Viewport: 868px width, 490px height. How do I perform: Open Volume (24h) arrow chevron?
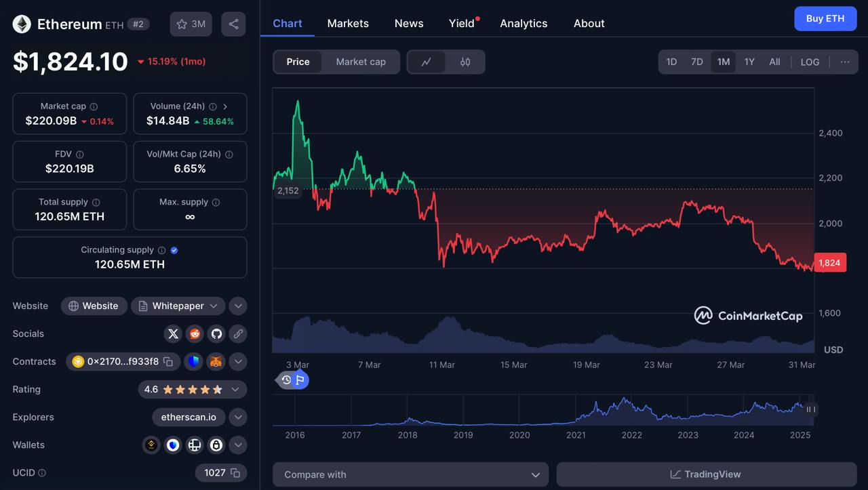225,106
